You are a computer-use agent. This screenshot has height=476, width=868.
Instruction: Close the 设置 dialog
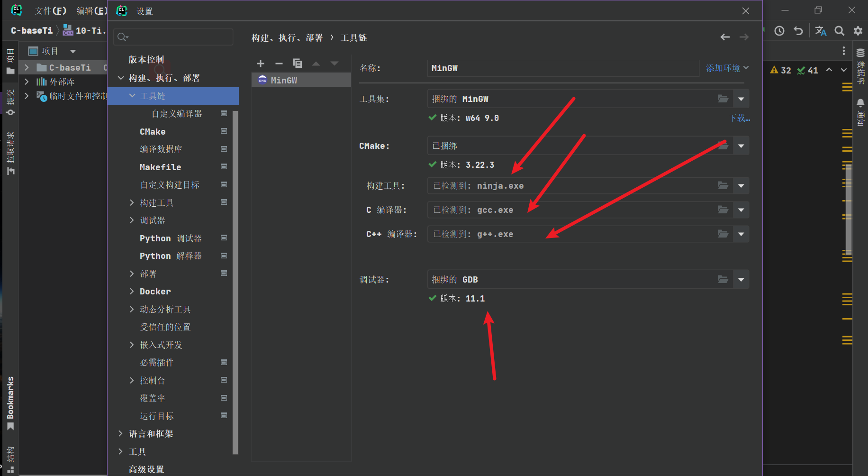[746, 11]
